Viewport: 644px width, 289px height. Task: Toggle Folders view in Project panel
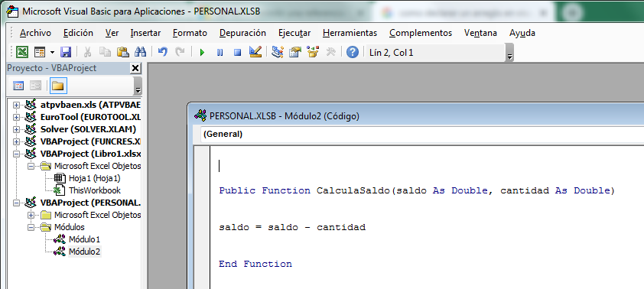pyautogui.click(x=58, y=86)
